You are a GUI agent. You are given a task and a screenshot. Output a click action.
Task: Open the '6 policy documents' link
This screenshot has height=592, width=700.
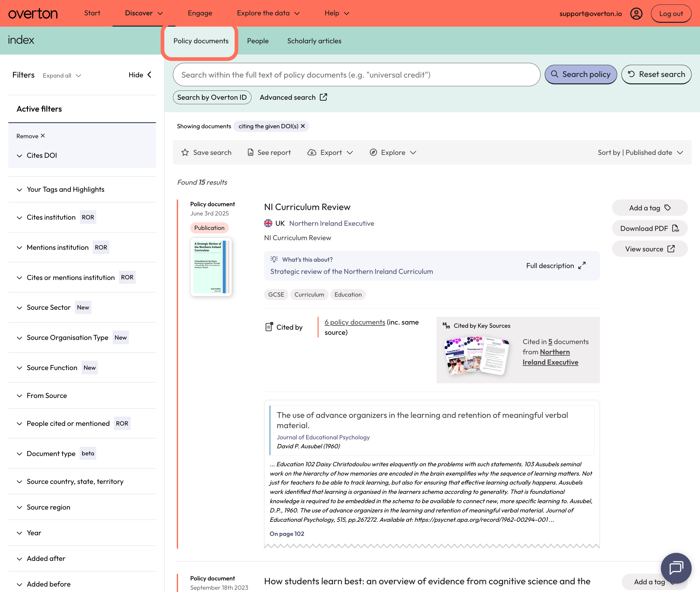[x=354, y=322]
